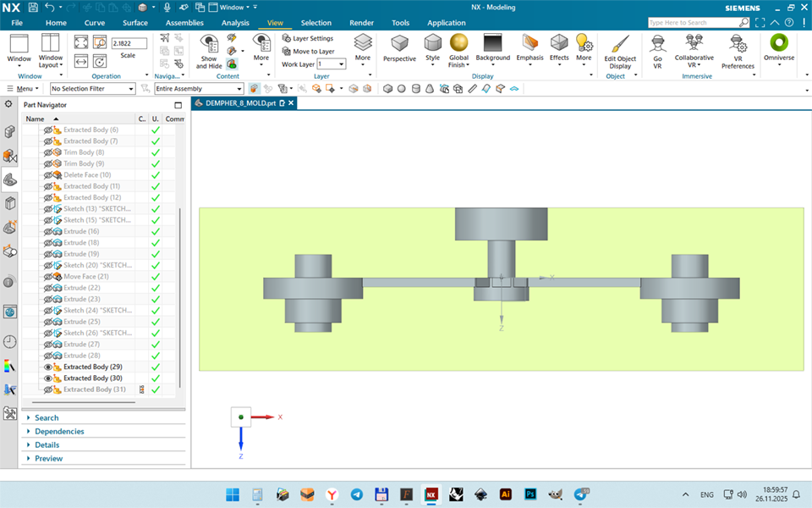The width and height of the screenshot is (812, 508).
Task: Open Photoshop from the taskbar
Action: 529,494
